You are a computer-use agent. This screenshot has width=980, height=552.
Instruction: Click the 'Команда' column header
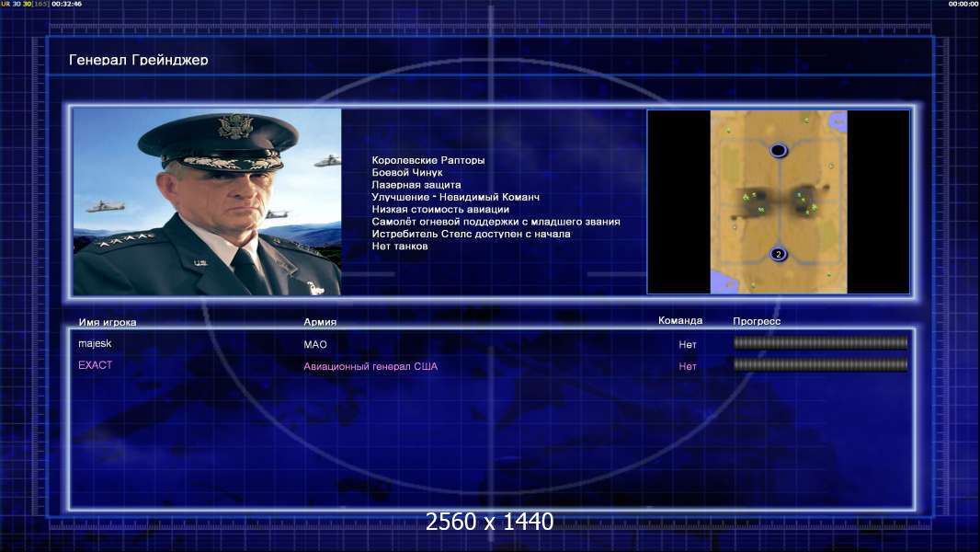pos(680,320)
